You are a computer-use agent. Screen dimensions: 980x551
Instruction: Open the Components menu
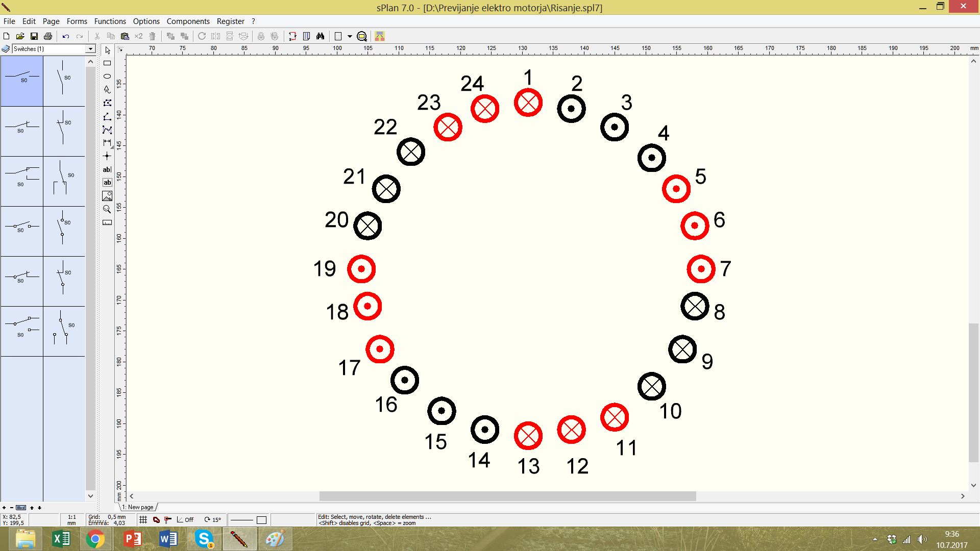(188, 21)
